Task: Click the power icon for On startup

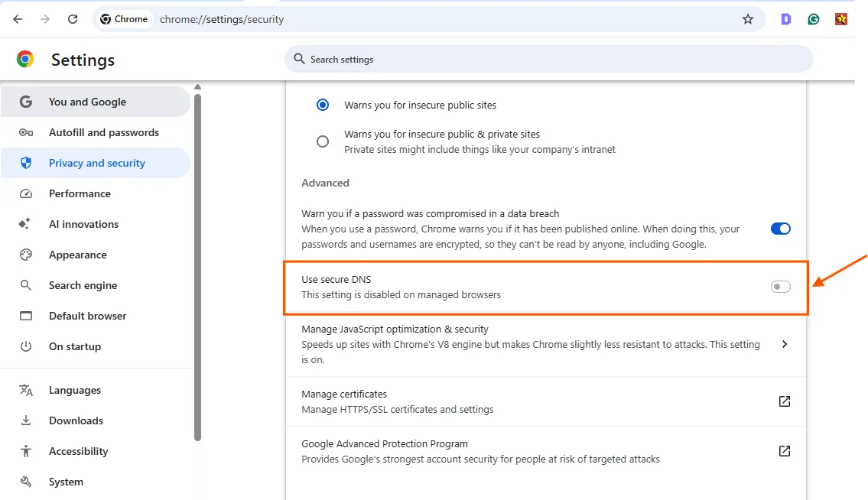Action: click(25, 346)
